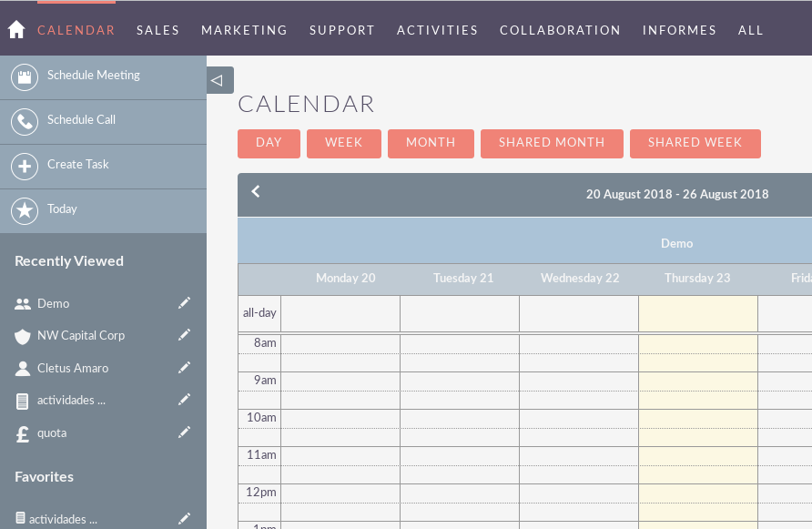Click the Schedule Call phone icon
Viewport: 812px width, 529px height.
tap(25, 121)
